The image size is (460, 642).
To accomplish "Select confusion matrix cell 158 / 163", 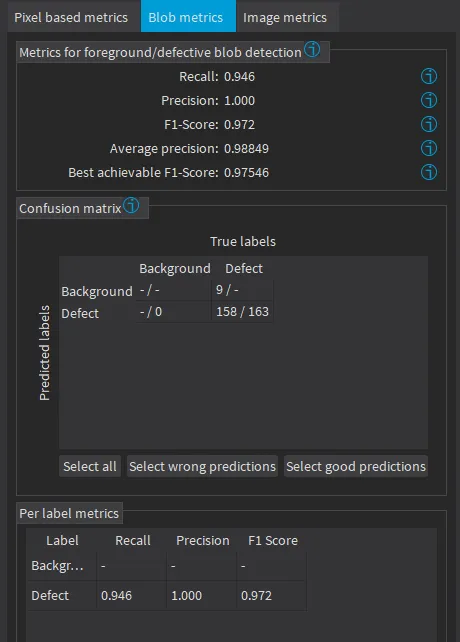I will pyautogui.click(x=242, y=312).
